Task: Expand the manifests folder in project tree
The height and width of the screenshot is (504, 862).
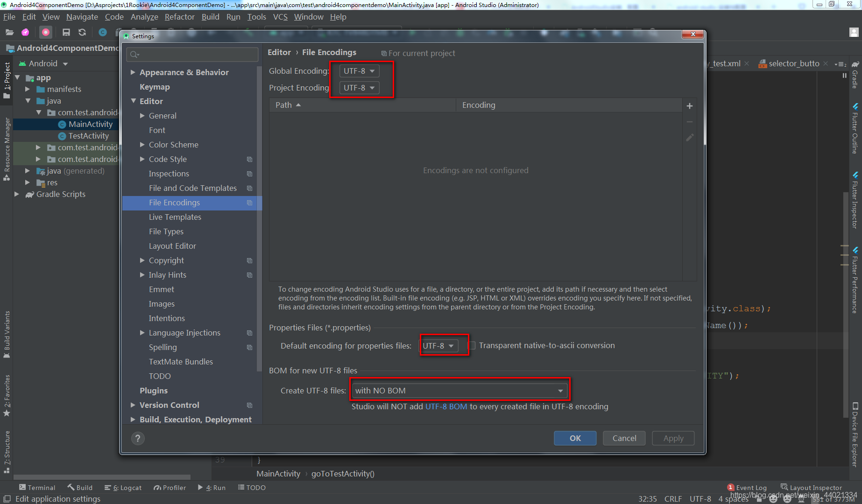Action: point(27,89)
